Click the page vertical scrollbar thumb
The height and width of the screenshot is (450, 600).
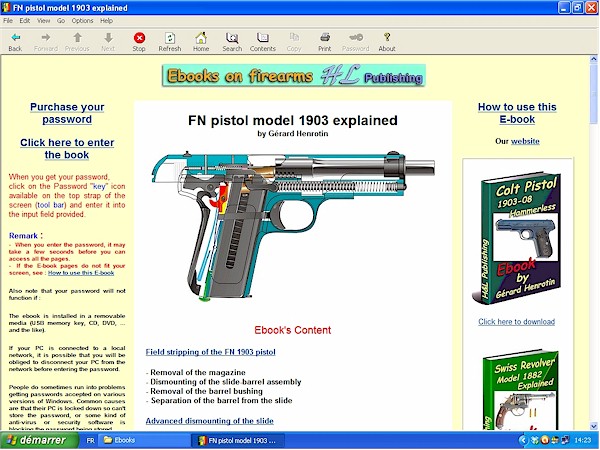pyautogui.click(x=593, y=94)
